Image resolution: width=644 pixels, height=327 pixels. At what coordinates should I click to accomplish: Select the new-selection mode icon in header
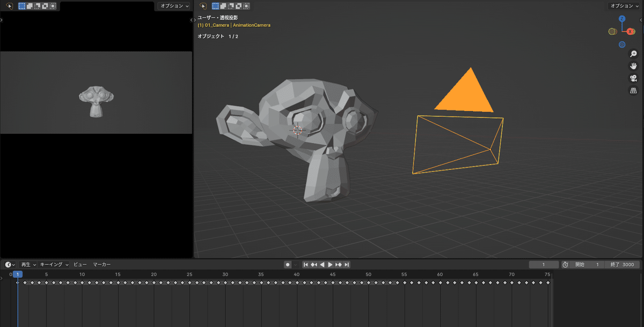(x=215, y=5)
